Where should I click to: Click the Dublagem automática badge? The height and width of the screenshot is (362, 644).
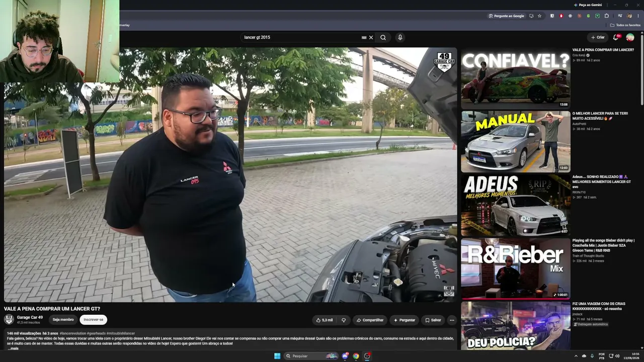(x=591, y=324)
